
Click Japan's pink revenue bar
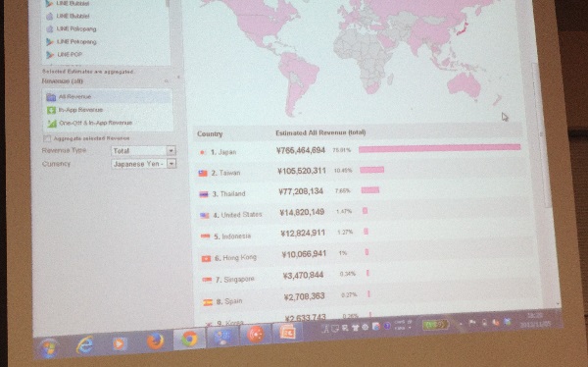(439, 148)
